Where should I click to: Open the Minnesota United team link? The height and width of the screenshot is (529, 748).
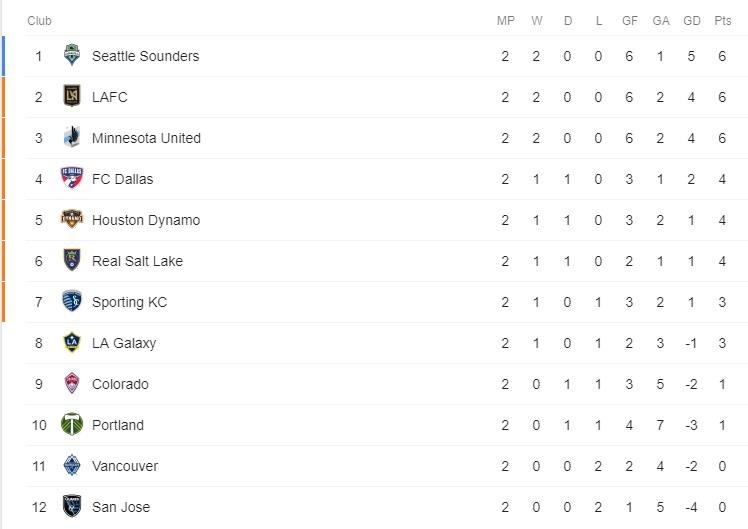pos(146,138)
